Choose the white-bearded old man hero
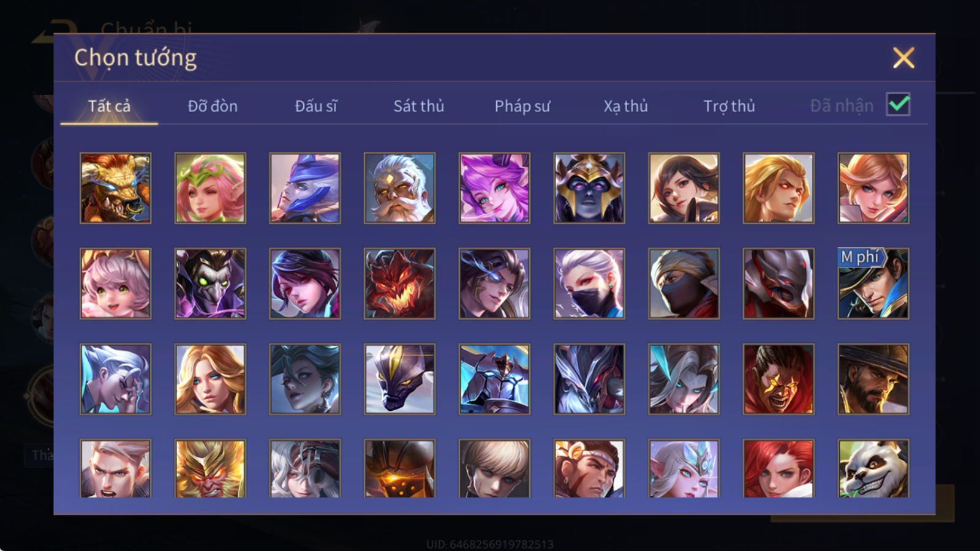The image size is (980, 551). [x=399, y=188]
